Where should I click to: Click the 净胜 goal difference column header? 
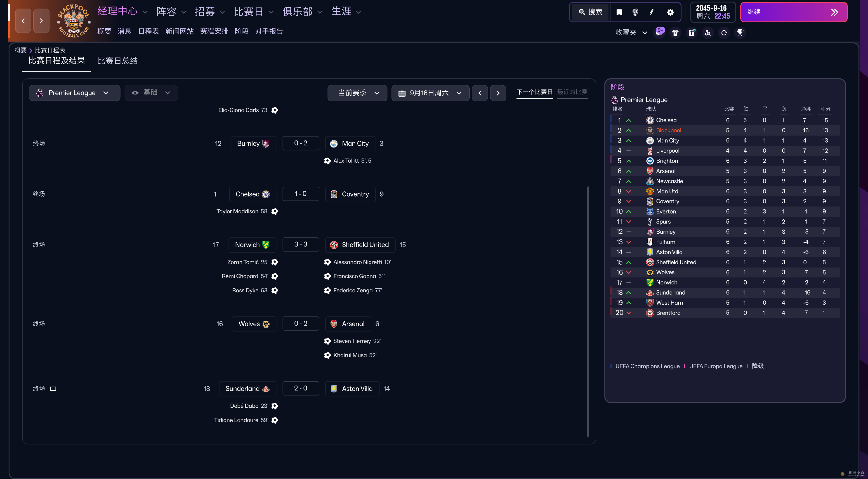[x=806, y=109]
